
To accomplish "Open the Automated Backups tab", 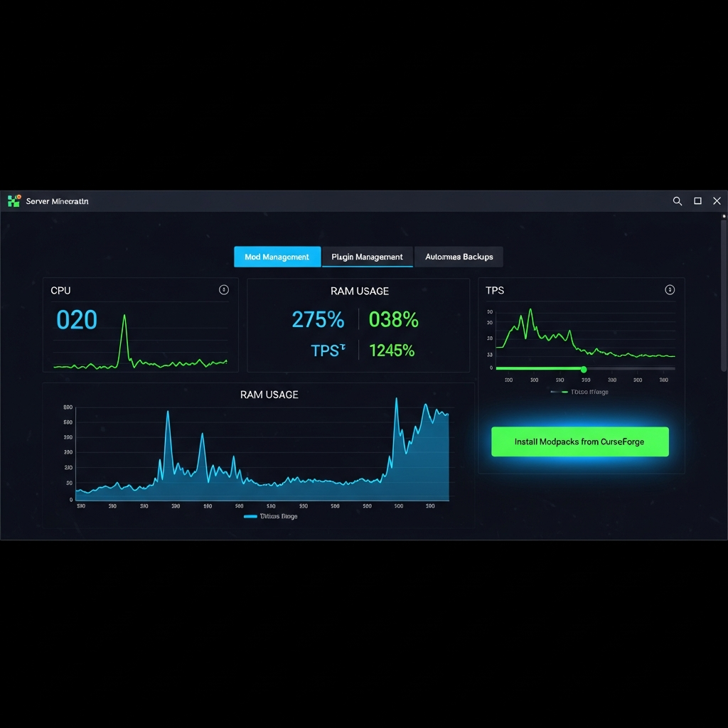I will click(459, 257).
